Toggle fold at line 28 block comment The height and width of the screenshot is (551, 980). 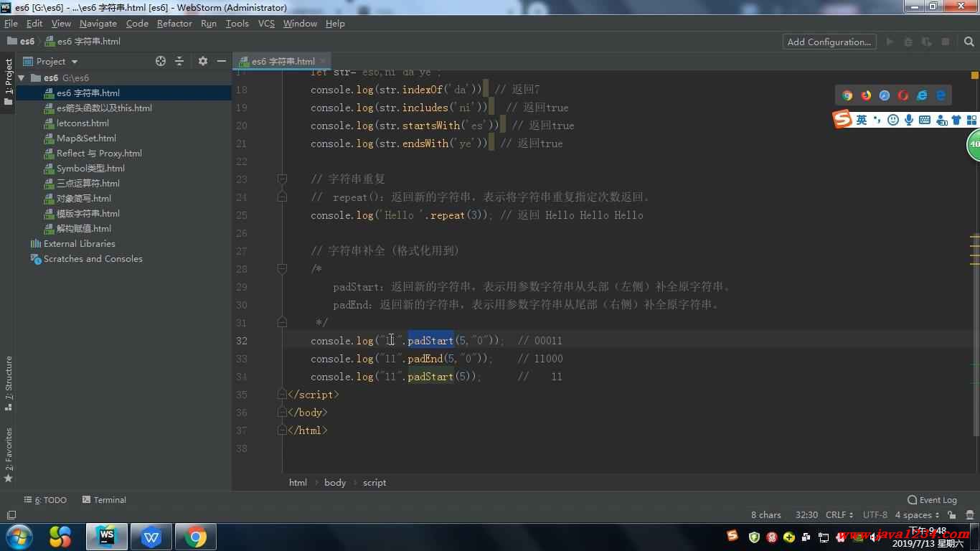[282, 268]
